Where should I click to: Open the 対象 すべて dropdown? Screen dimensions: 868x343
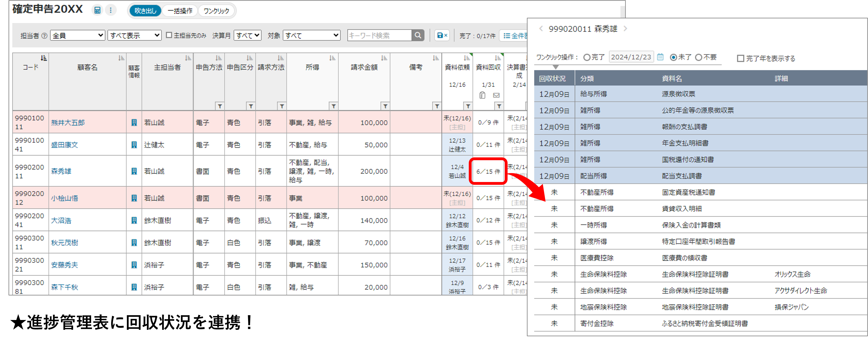click(311, 35)
